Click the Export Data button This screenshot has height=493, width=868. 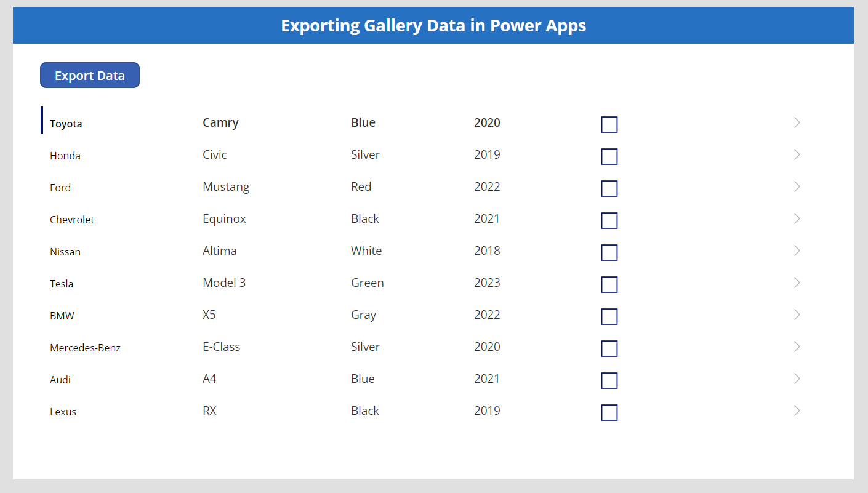point(89,74)
